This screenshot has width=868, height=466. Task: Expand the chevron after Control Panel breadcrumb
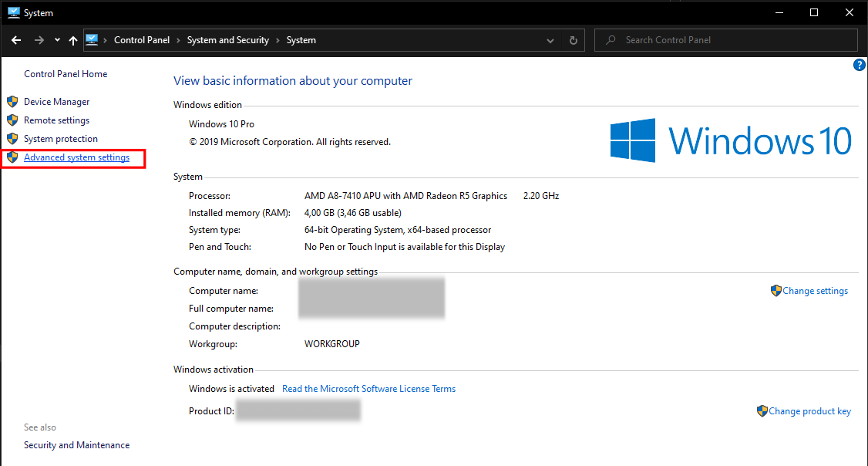tap(178, 40)
